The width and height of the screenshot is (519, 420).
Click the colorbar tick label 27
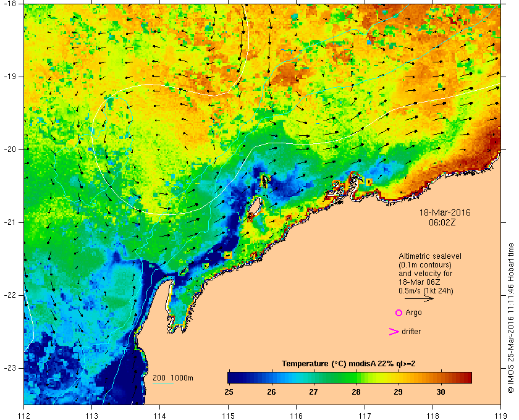[313, 392]
